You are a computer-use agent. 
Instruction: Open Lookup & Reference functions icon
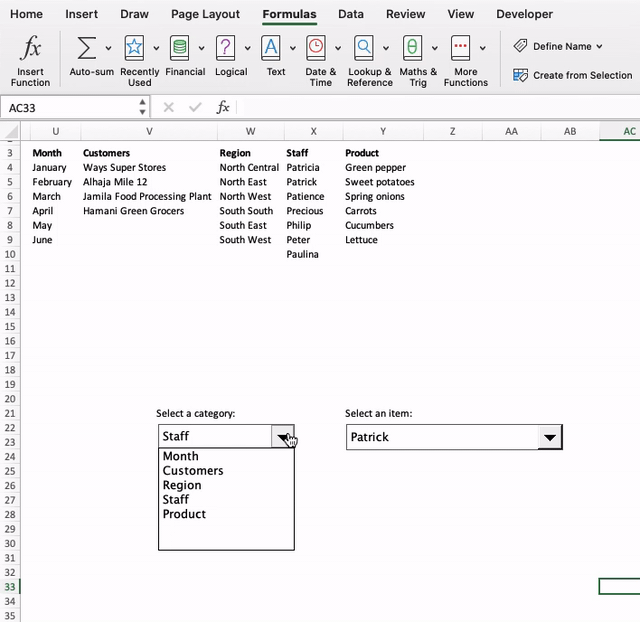point(364,48)
